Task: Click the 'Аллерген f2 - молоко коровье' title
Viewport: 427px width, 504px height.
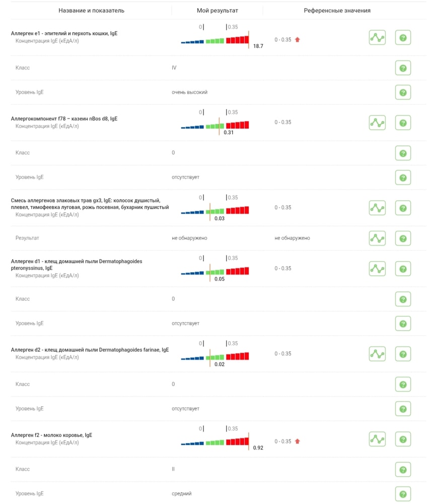Action: [51, 435]
